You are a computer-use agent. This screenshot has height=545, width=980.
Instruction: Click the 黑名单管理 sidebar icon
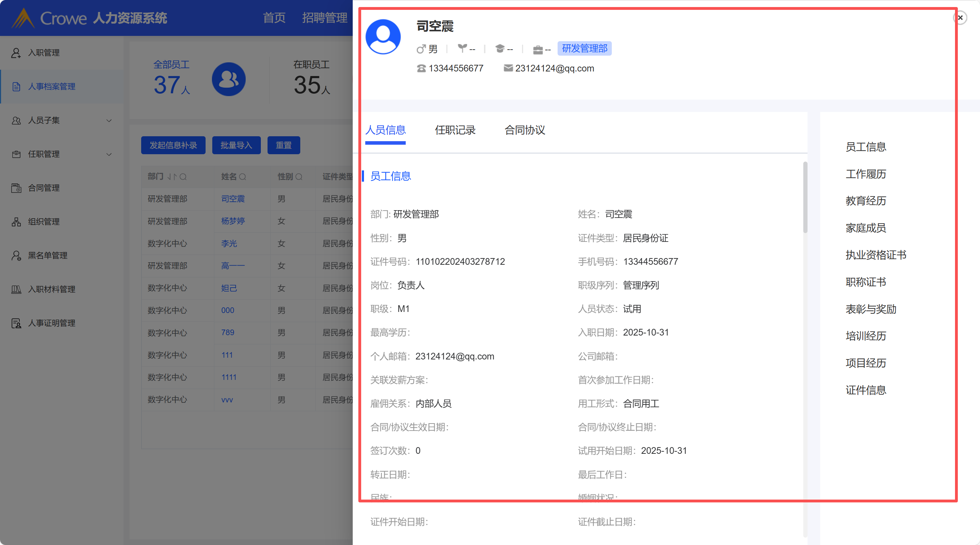coord(16,255)
